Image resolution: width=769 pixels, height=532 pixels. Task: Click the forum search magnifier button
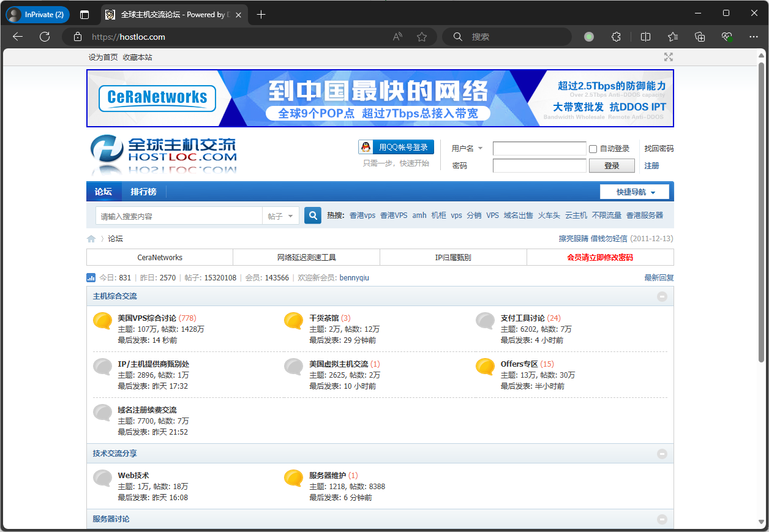(x=313, y=215)
